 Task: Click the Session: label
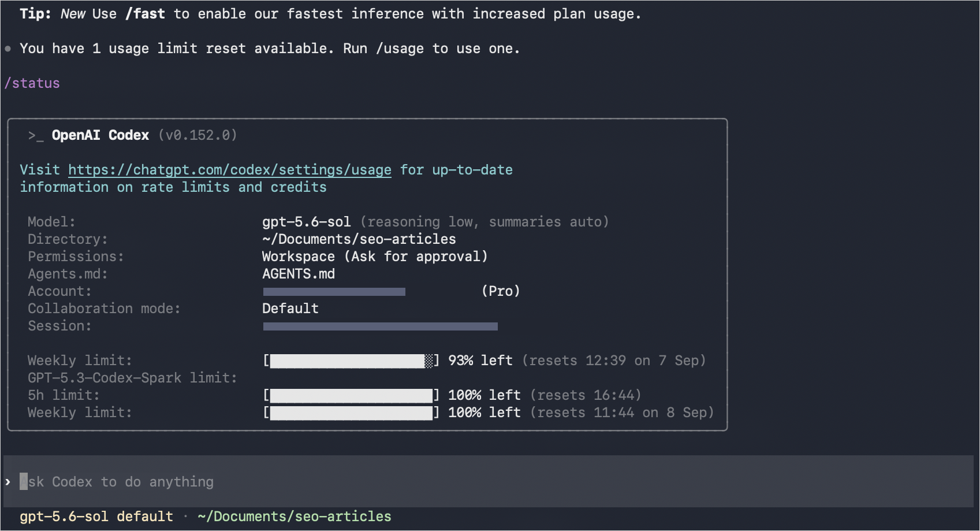tap(59, 326)
